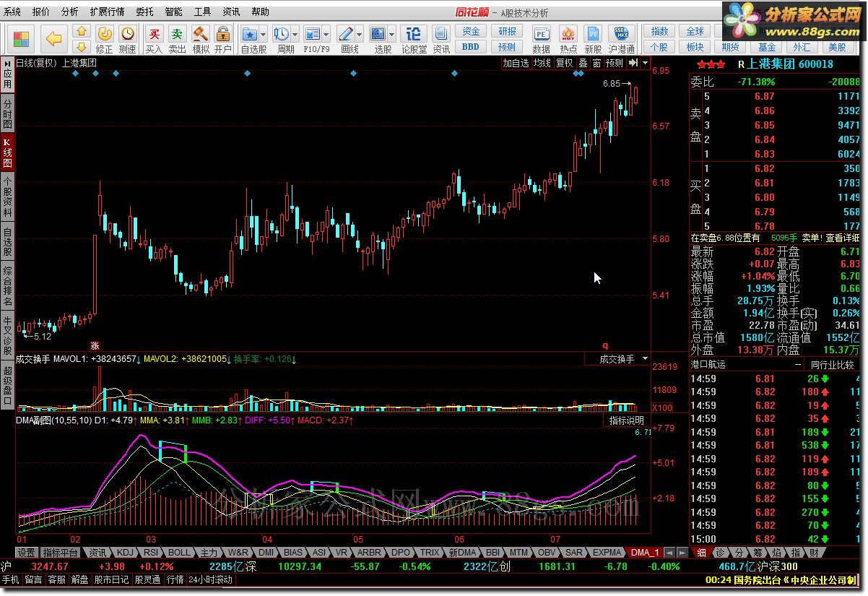The image size is (868, 596).
Task: Open the 选股 stock picker icon
Action: coord(378,33)
